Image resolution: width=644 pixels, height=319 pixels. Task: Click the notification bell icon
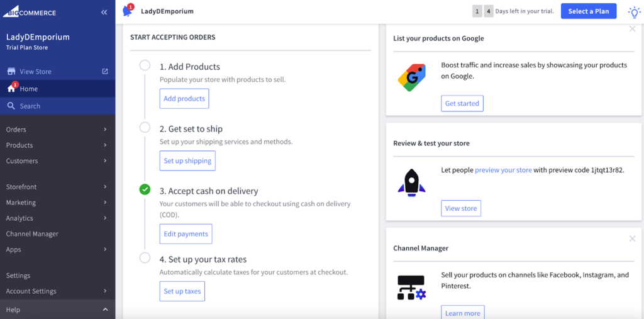tap(128, 11)
